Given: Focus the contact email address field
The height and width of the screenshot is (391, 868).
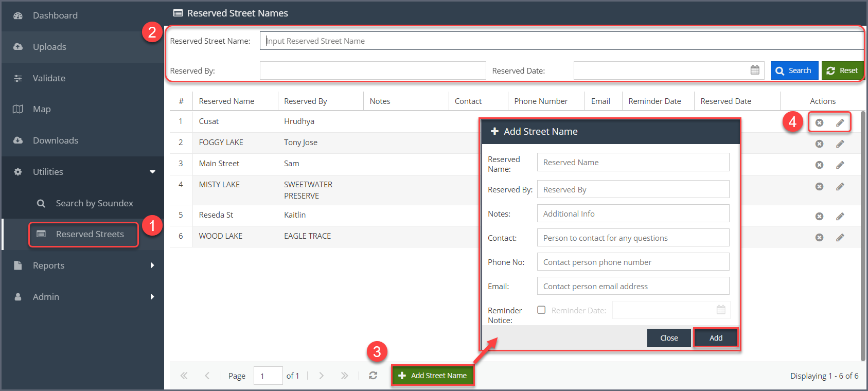Looking at the screenshot, I should coord(633,286).
